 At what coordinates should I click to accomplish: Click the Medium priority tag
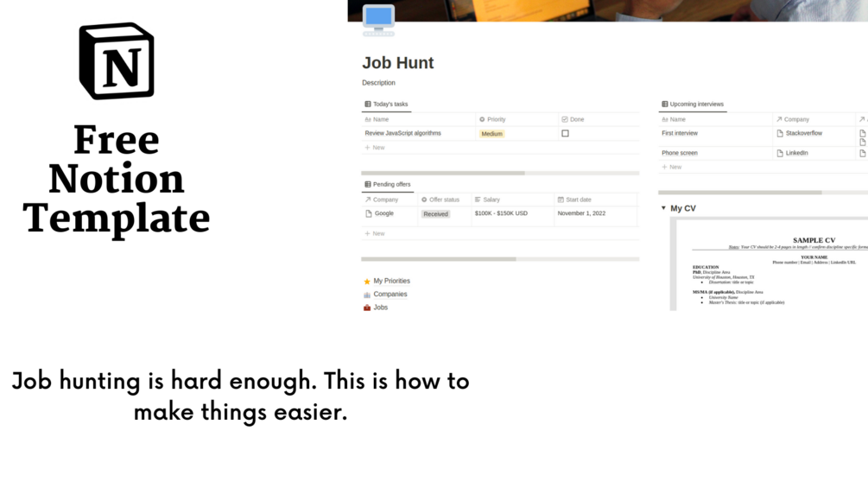[x=491, y=134]
